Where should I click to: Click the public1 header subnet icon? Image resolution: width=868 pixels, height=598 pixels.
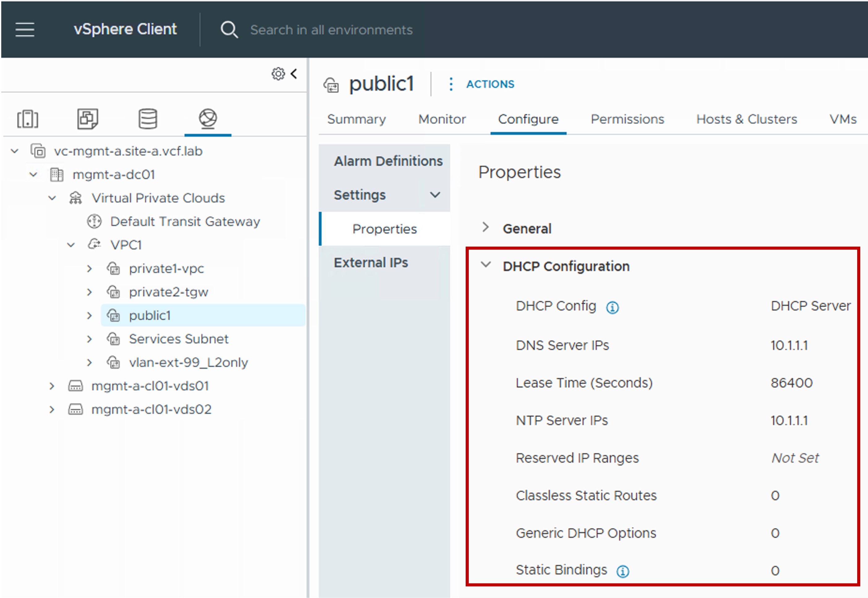331,85
